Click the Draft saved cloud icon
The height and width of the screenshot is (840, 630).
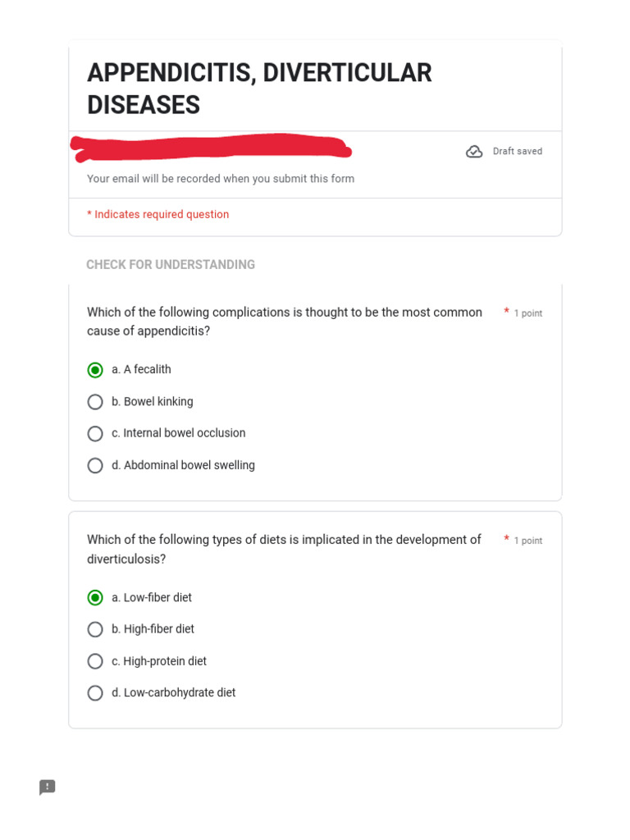click(474, 152)
